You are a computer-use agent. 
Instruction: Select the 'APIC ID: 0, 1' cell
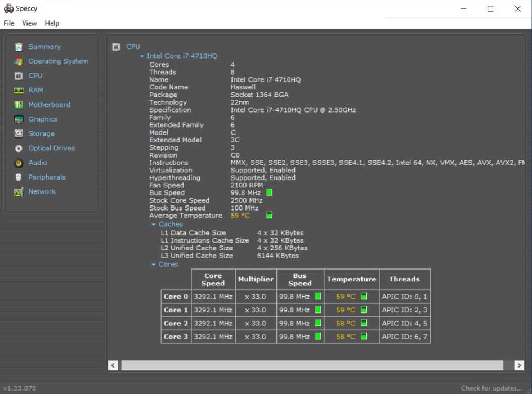[x=404, y=297]
